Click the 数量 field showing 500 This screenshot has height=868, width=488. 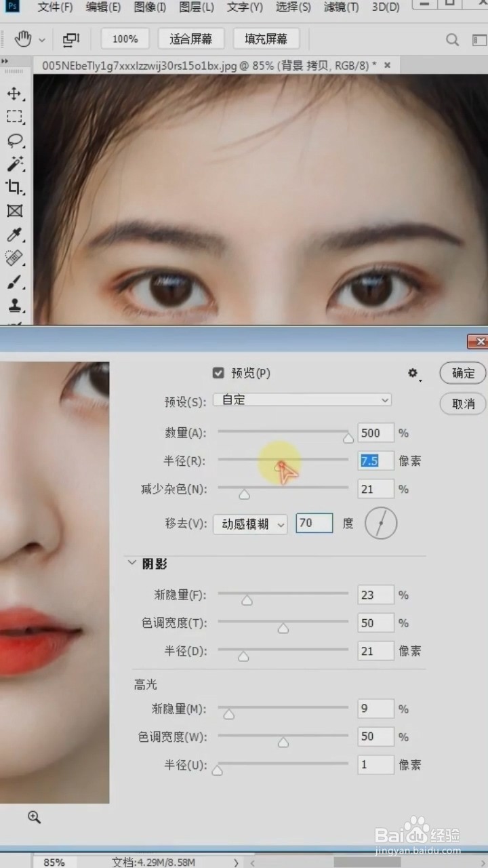(375, 433)
